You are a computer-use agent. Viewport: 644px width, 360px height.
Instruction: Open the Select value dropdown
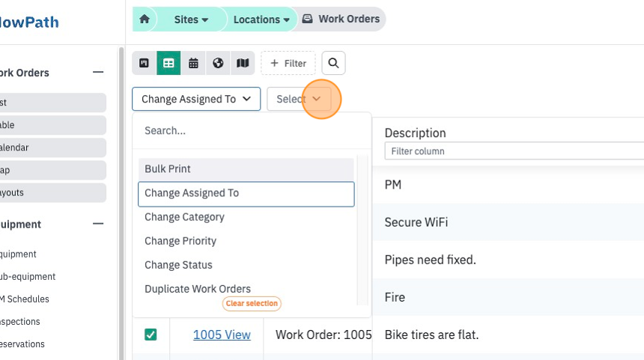click(x=299, y=99)
